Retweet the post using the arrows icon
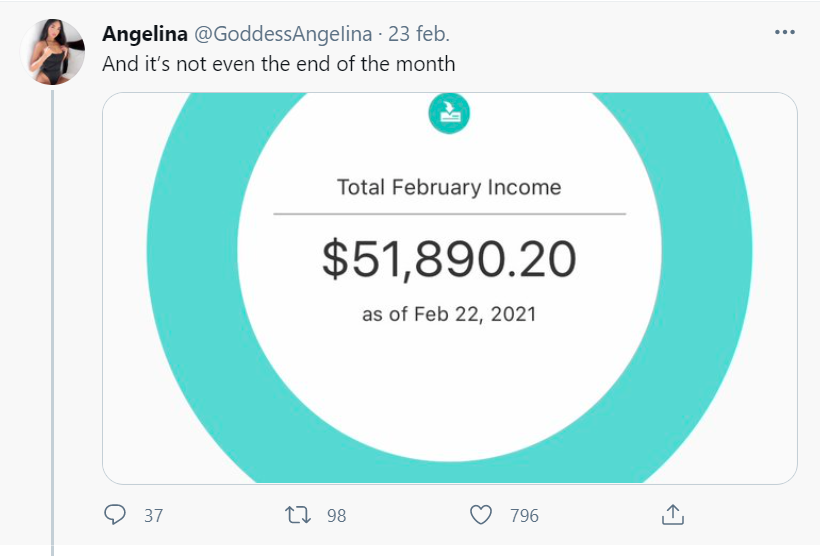820x556 pixels. [x=298, y=515]
